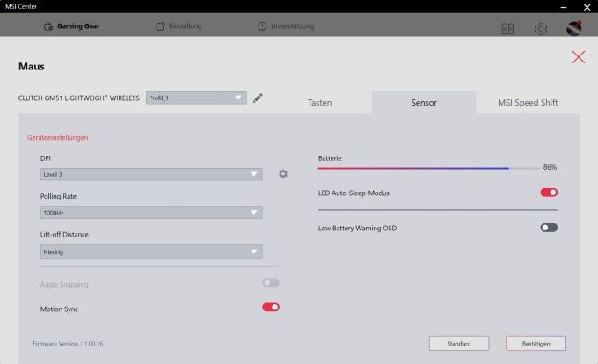
Task: Expand the Lift-off Distance Niedrig dropdown
Action: 151,251
